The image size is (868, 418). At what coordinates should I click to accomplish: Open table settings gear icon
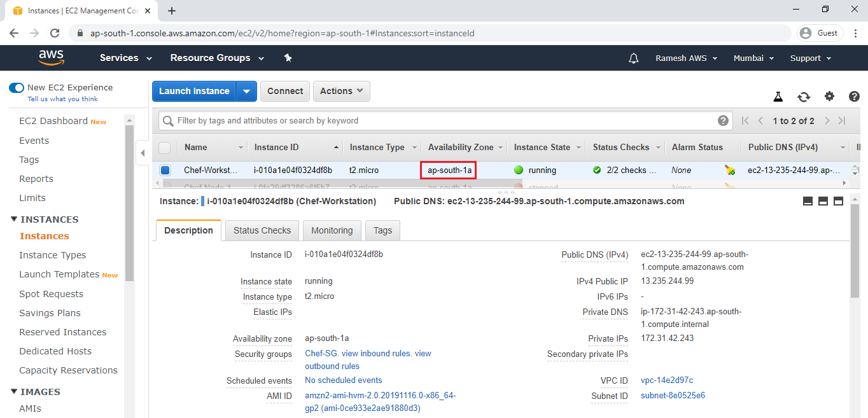point(829,97)
